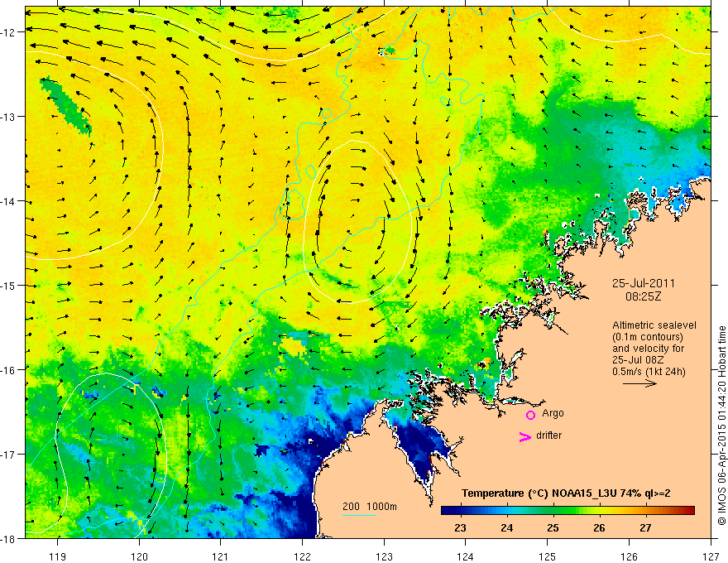Click latitude axis label -18
728x563 pixels.
click(x=8, y=538)
